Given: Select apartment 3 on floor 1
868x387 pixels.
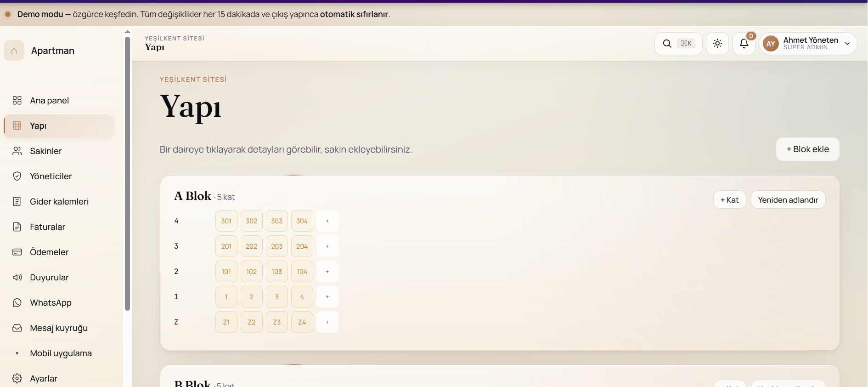Looking at the screenshot, I should pyautogui.click(x=277, y=296).
